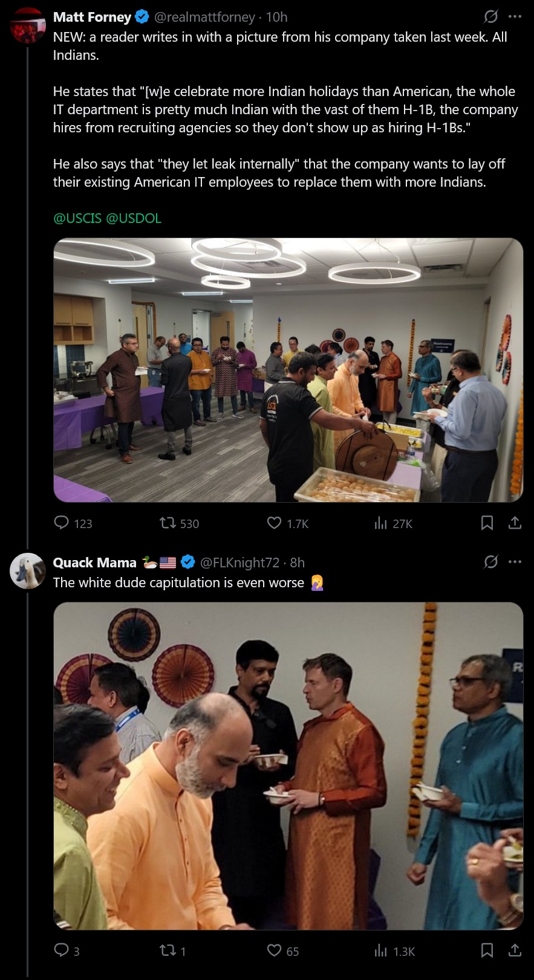Open the group photo in Matt Forney's post
The width and height of the screenshot is (534, 980).
pos(288,370)
